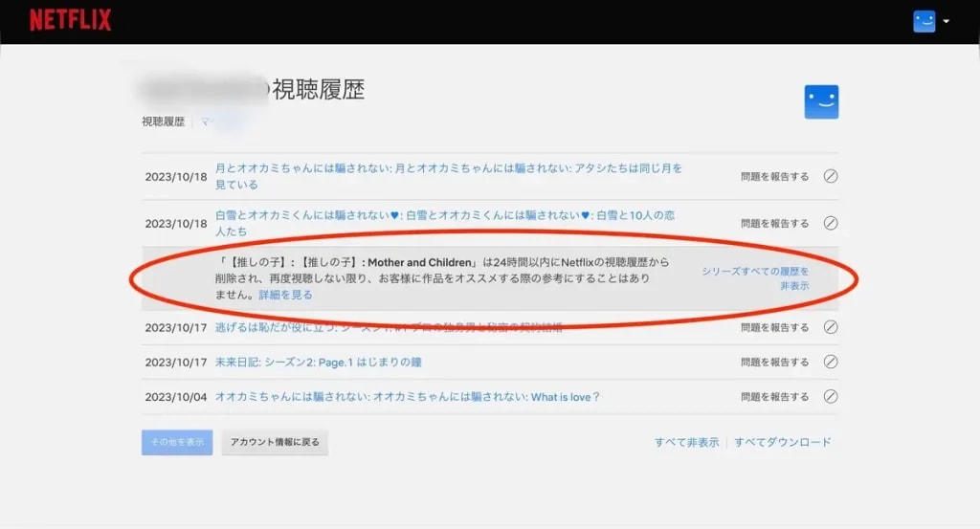Click シリーズすべての履歴を非表示 link

pyautogui.click(x=755, y=278)
